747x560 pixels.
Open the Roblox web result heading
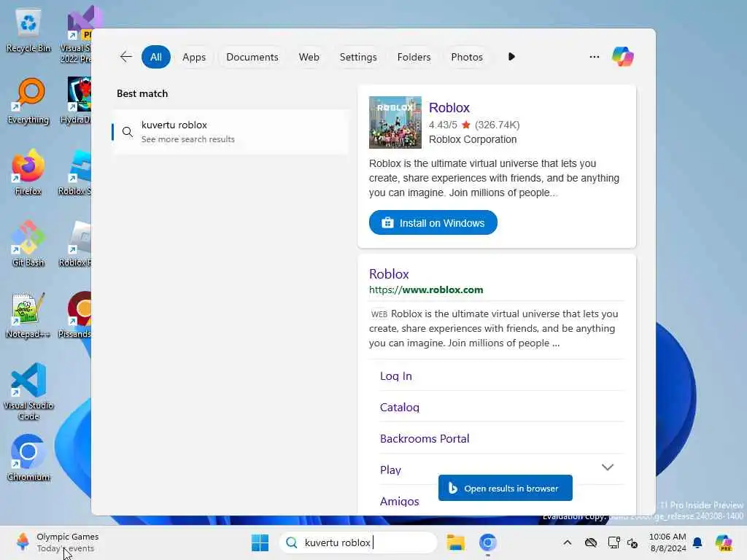[389, 274]
